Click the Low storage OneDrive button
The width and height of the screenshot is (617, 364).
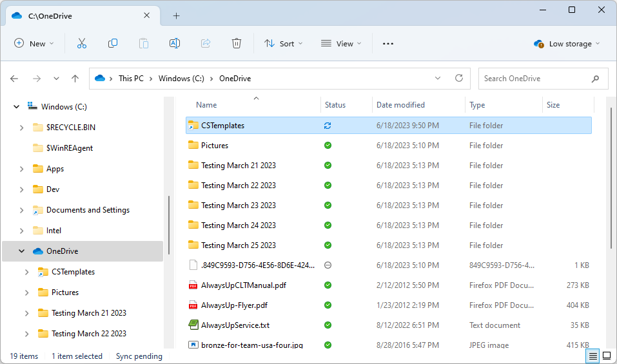[x=566, y=44]
